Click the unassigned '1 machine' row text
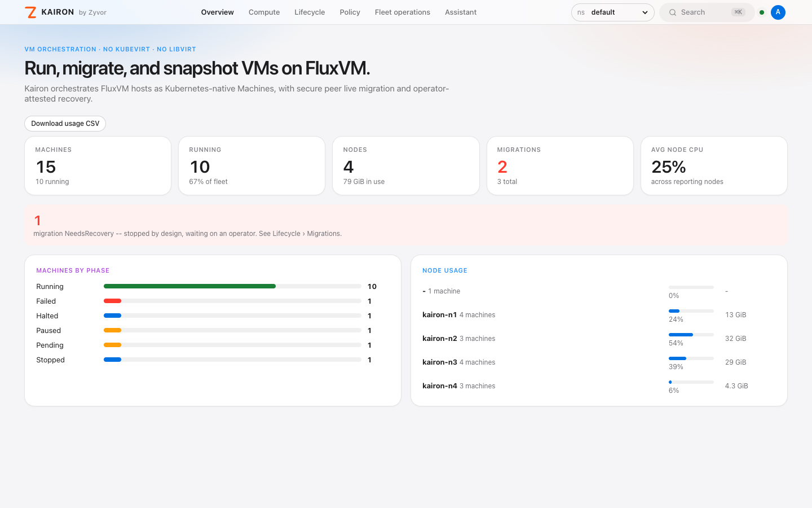The width and height of the screenshot is (812, 508). [x=444, y=291]
